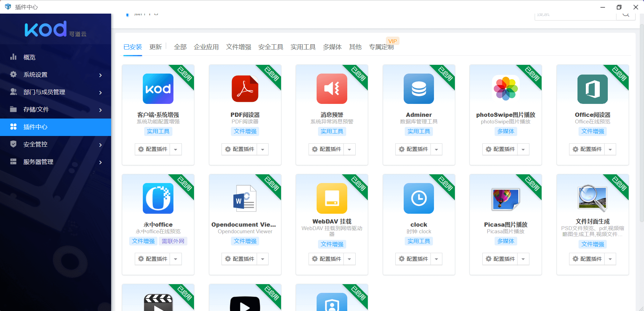Click the PDF阅读器 plugin icon
Image resolution: width=644 pixels, height=311 pixels.
(x=245, y=89)
